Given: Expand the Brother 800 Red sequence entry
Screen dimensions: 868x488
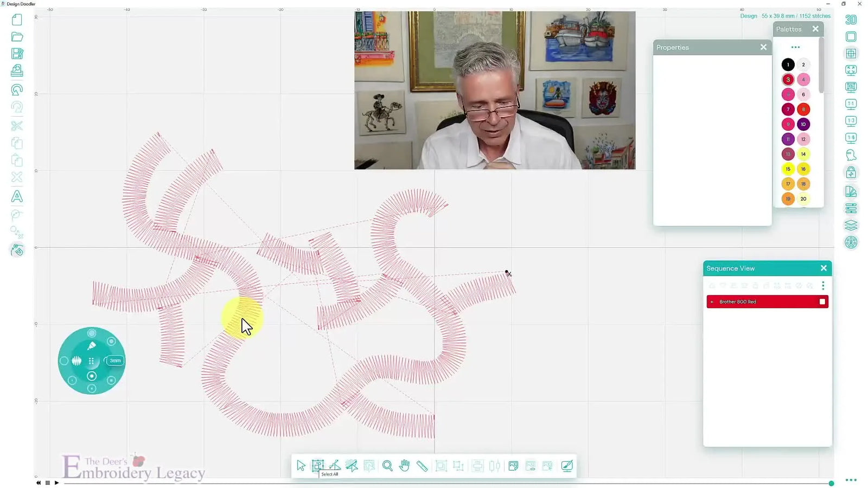Looking at the screenshot, I should pos(712,301).
